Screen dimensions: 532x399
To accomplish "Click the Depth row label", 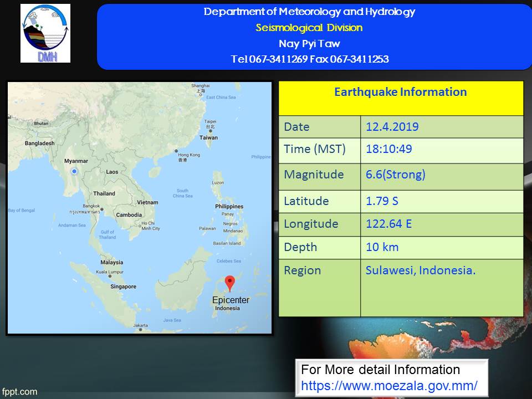I will [x=300, y=247].
